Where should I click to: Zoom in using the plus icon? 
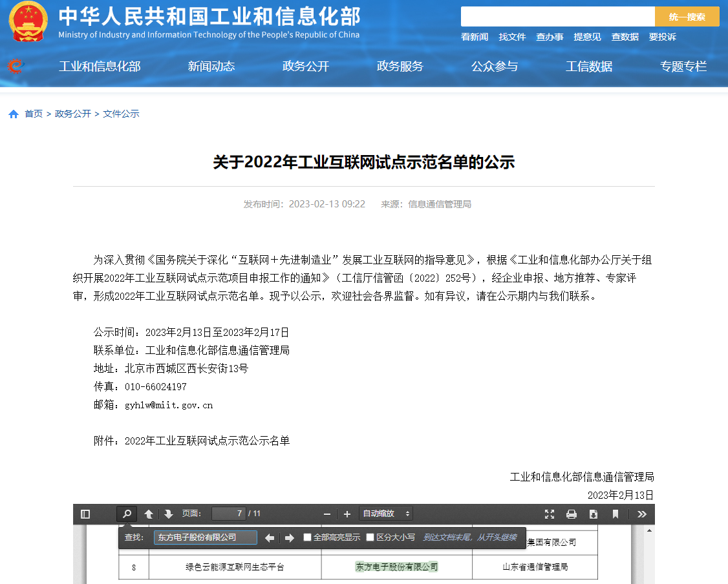(347, 514)
